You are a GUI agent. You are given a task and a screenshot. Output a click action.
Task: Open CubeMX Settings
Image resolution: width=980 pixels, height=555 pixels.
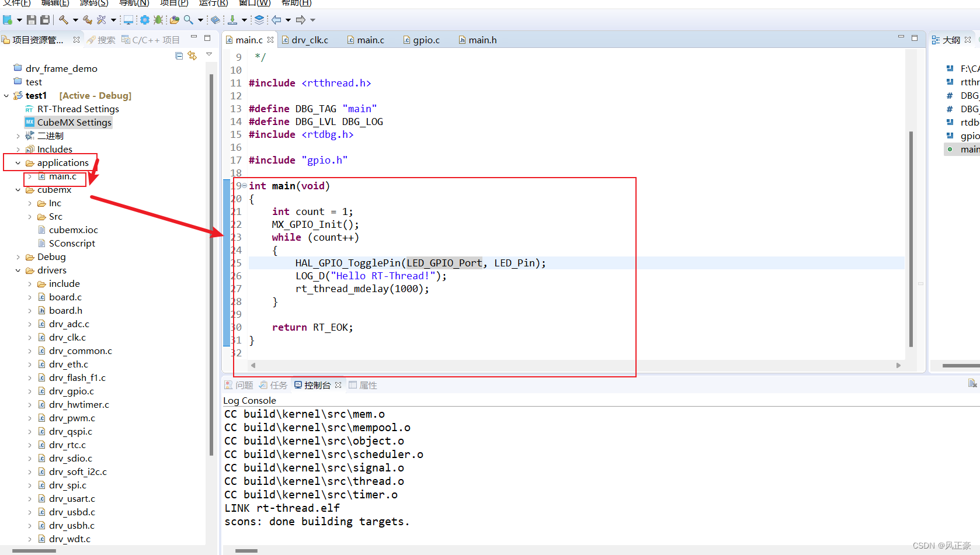point(68,122)
